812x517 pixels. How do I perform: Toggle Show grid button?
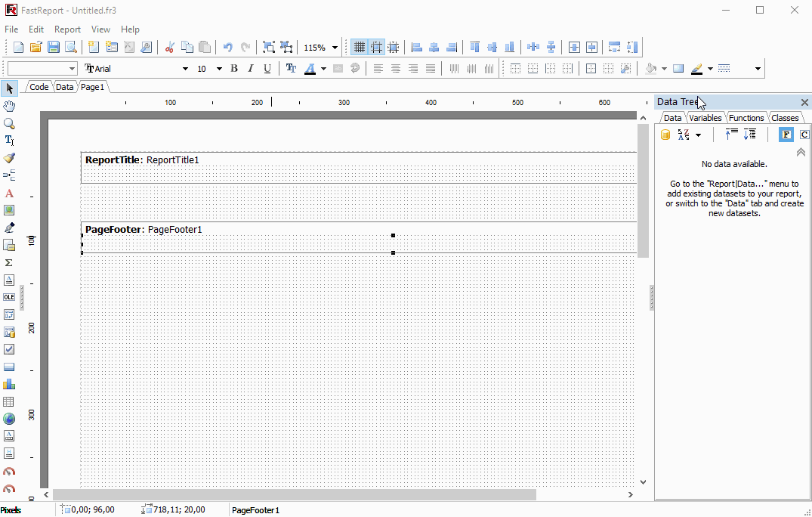click(359, 47)
